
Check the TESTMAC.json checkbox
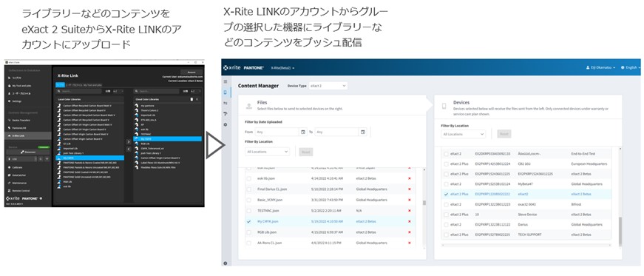pos(248,211)
